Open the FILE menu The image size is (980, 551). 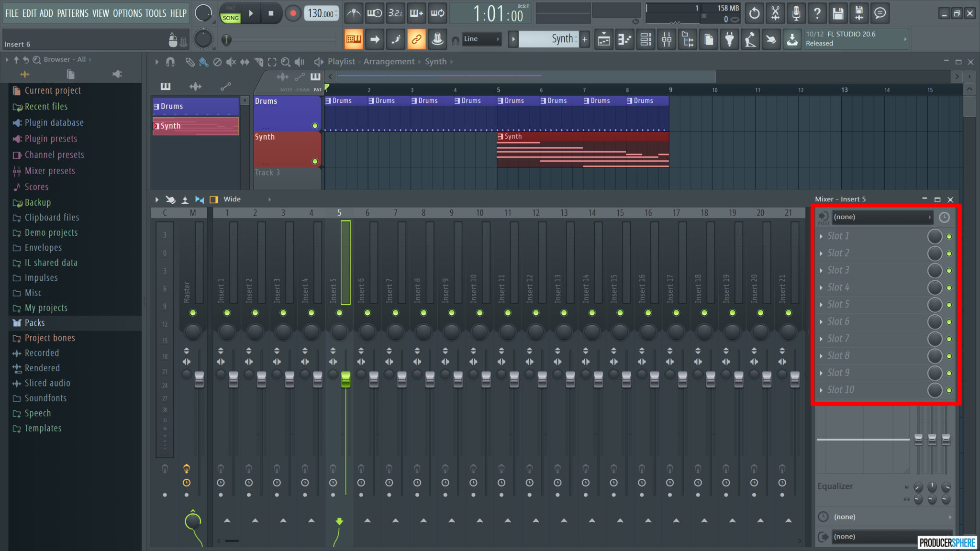coord(12,13)
